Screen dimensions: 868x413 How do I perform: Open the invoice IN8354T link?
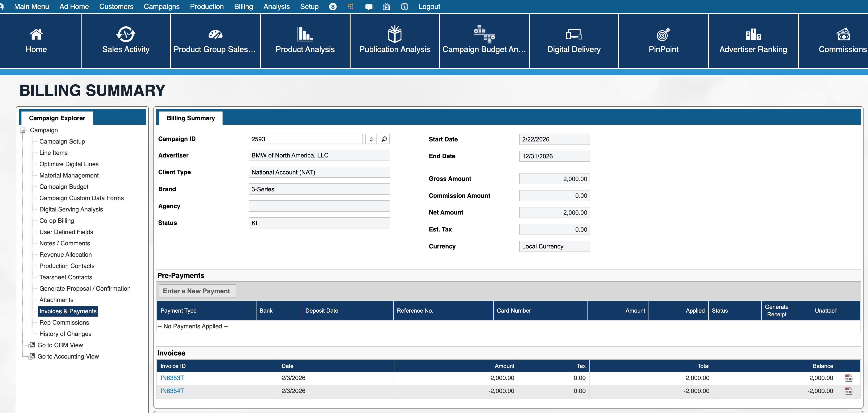[172, 391]
